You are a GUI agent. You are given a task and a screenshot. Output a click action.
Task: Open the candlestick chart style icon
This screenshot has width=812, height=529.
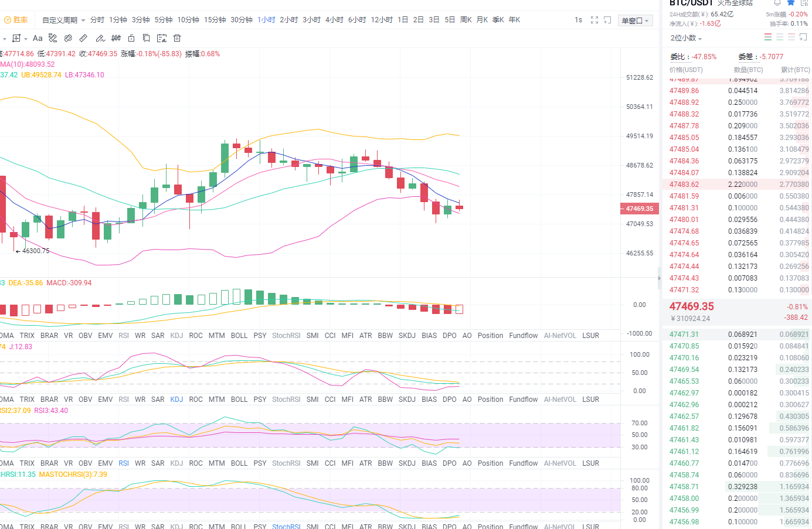[116, 38]
